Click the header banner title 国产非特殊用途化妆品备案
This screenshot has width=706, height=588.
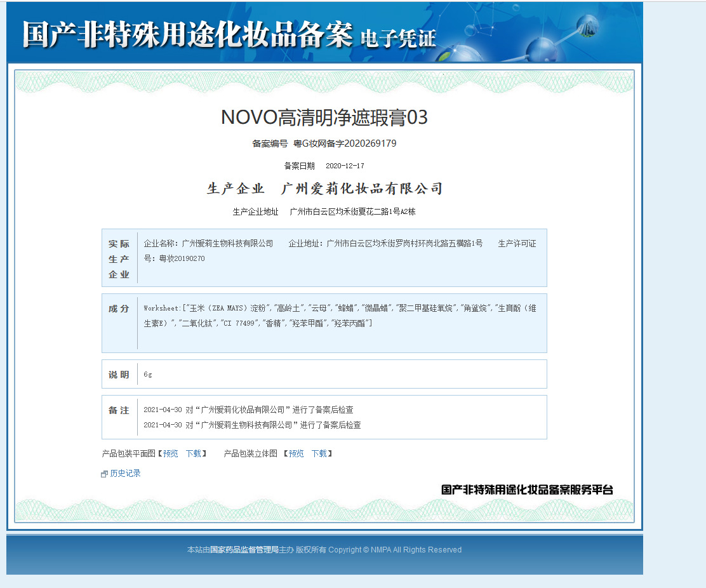188,34
